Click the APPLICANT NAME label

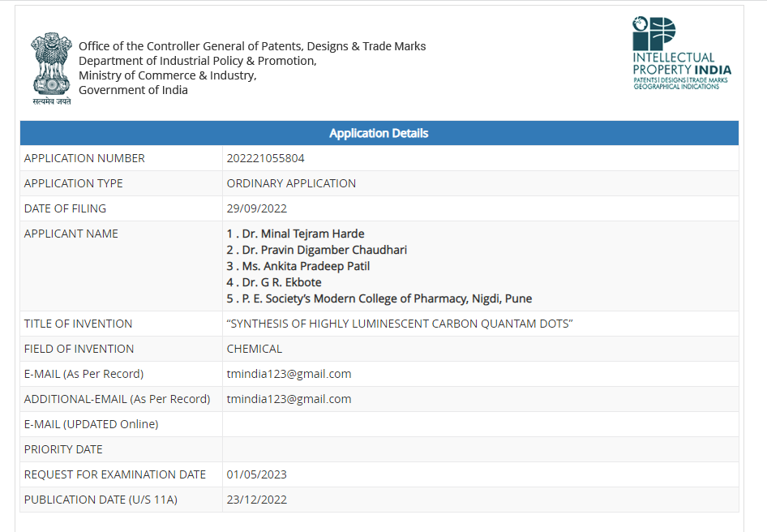tap(71, 234)
